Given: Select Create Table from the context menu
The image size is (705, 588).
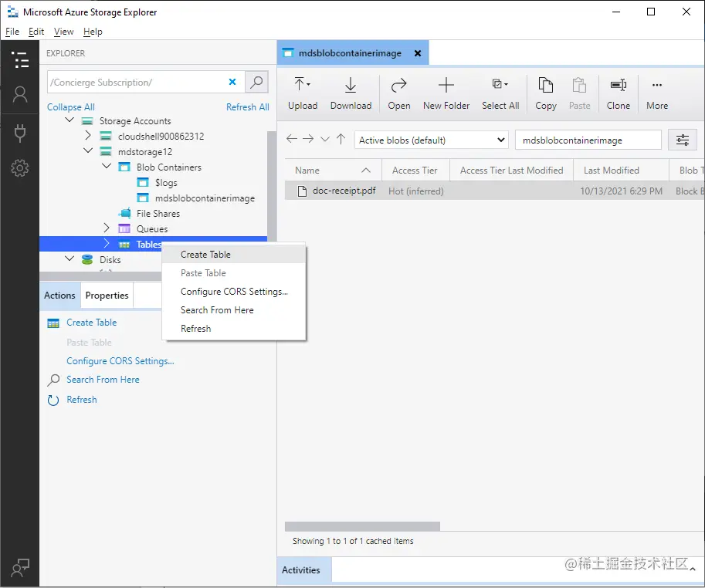Looking at the screenshot, I should click(205, 254).
